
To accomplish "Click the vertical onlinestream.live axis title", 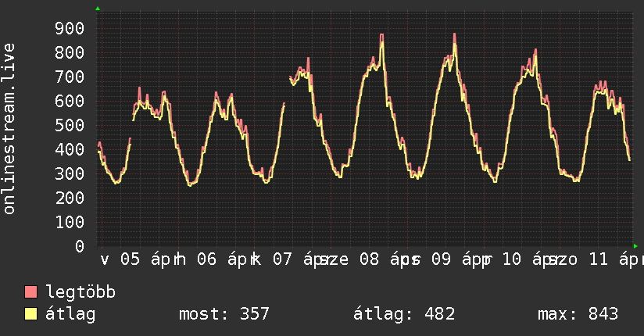I will pos(9,129).
